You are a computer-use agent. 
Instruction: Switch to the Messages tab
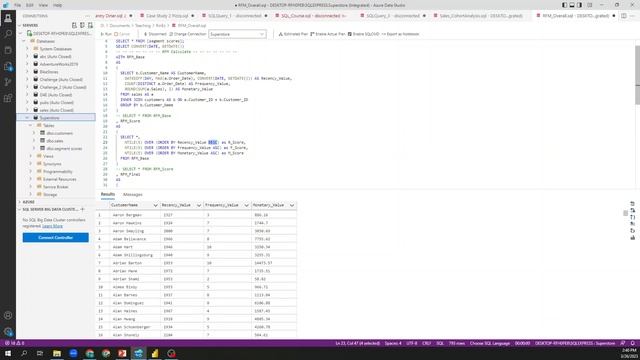pos(133,194)
